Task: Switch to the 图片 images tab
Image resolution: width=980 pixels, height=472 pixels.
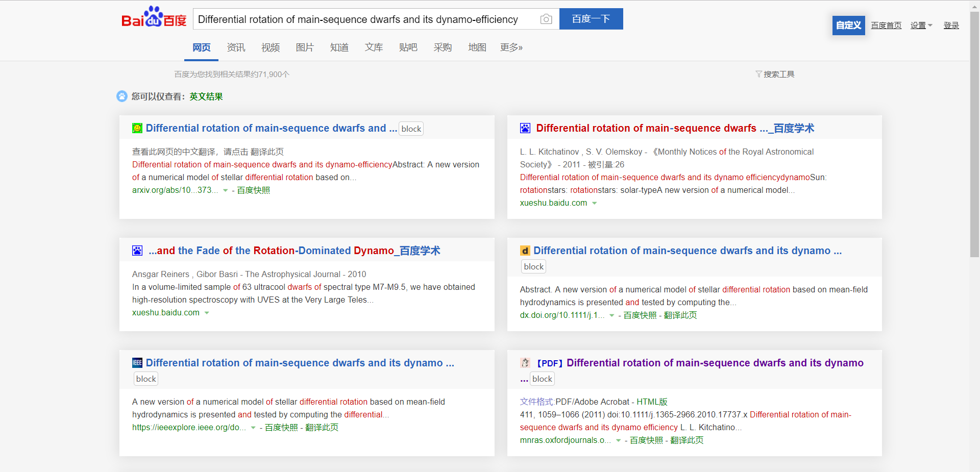Action: [305, 47]
